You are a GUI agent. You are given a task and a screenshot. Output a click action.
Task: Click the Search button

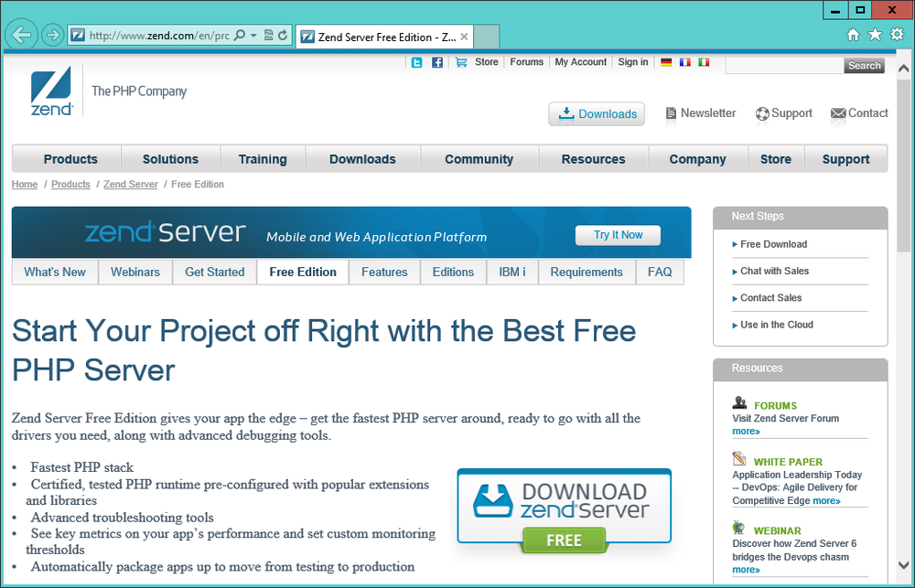click(865, 65)
